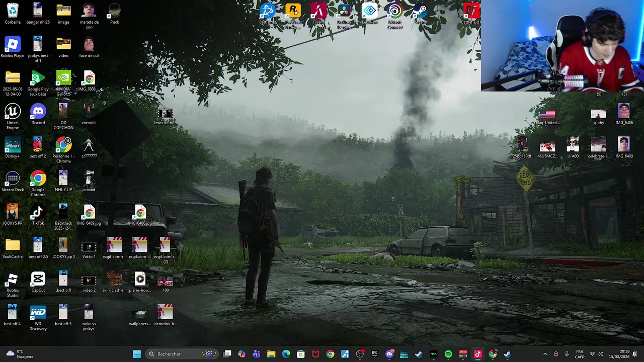This screenshot has height=362, width=644.
Task: Click the Rechercher taskbar search box
Action: pos(182,354)
